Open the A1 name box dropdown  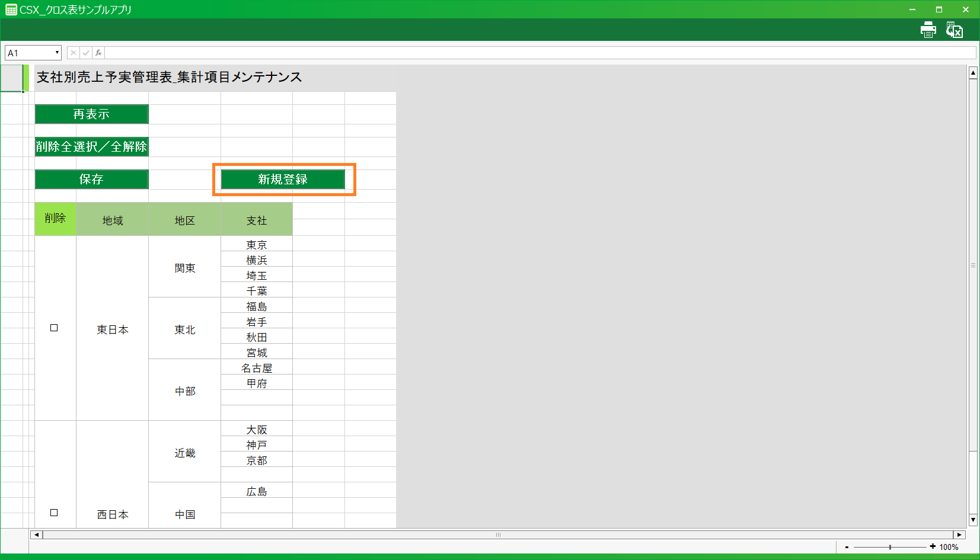click(x=57, y=53)
